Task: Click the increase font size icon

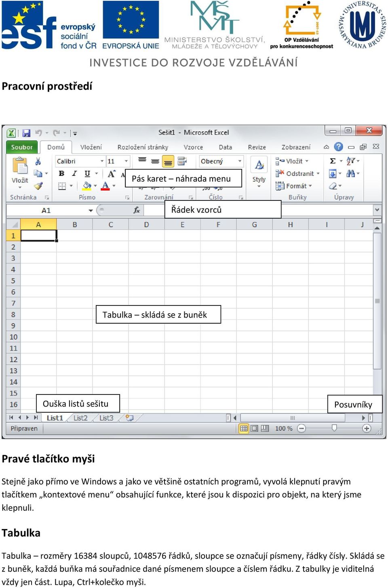Action: [112, 174]
